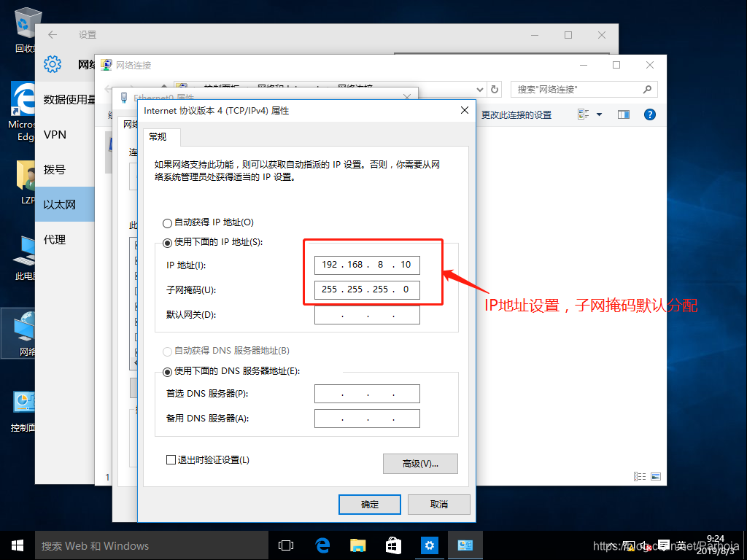Click the Settings gear icon
The width and height of the screenshot is (747, 560).
click(53, 64)
